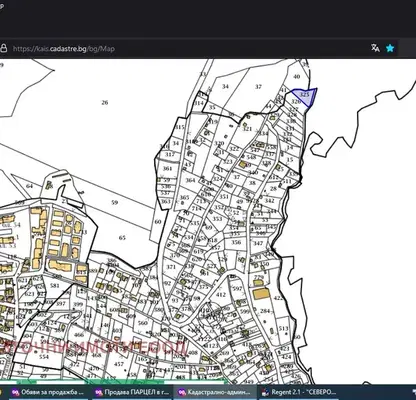Select parcel 554 in the lower left
Screen dimensions: 416x400
click(x=44, y=357)
